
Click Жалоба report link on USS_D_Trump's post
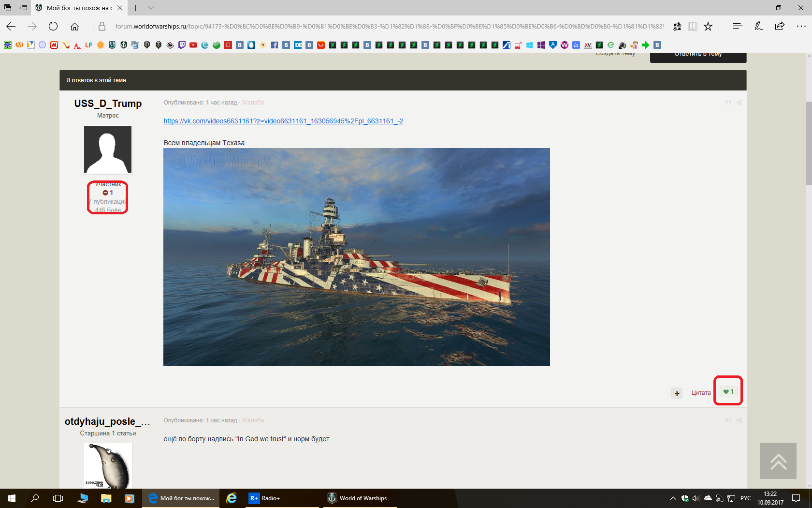pyautogui.click(x=253, y=103)
